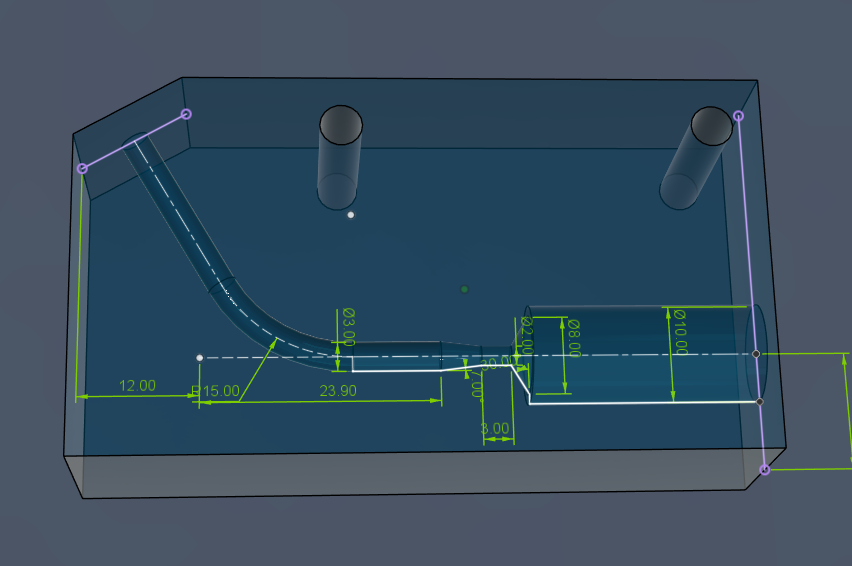
Task: Click the Ø8.00 diameter dimension
Action: pyautogui.click(x=574, y=338)
